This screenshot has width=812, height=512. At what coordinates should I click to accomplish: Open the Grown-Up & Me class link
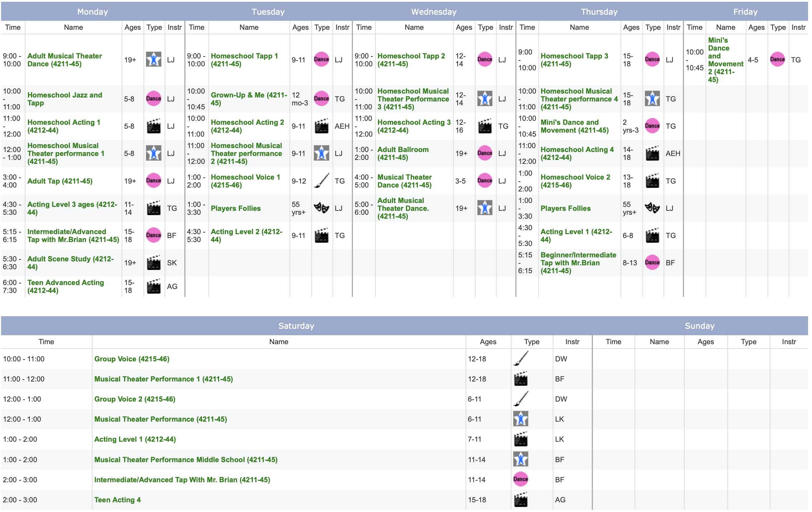click(x=249, y=99)
